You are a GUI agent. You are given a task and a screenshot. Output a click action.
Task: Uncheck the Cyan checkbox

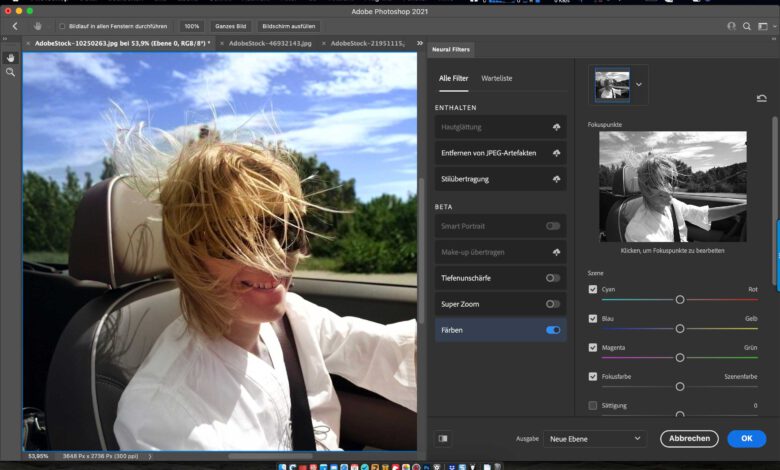(x=593, y=289)
